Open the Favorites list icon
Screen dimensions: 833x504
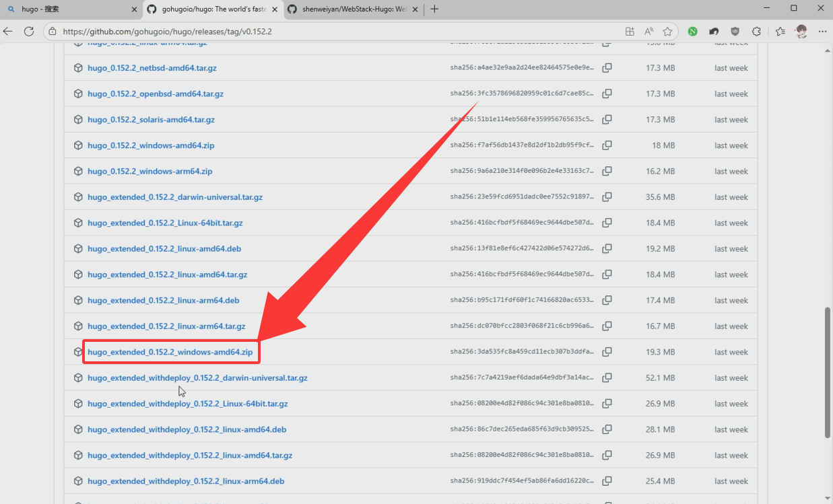click(x=780, y=32)
